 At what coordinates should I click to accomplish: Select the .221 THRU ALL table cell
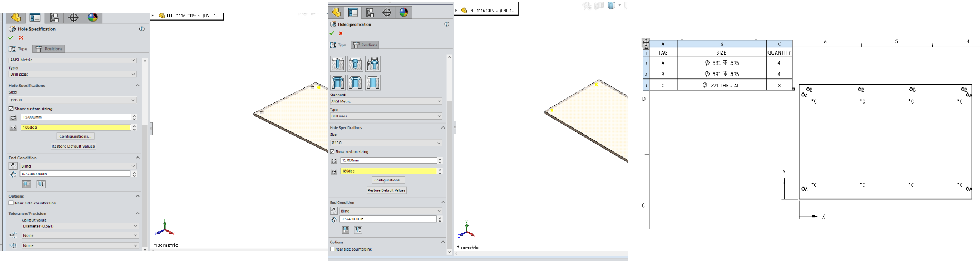pos(721,86)
